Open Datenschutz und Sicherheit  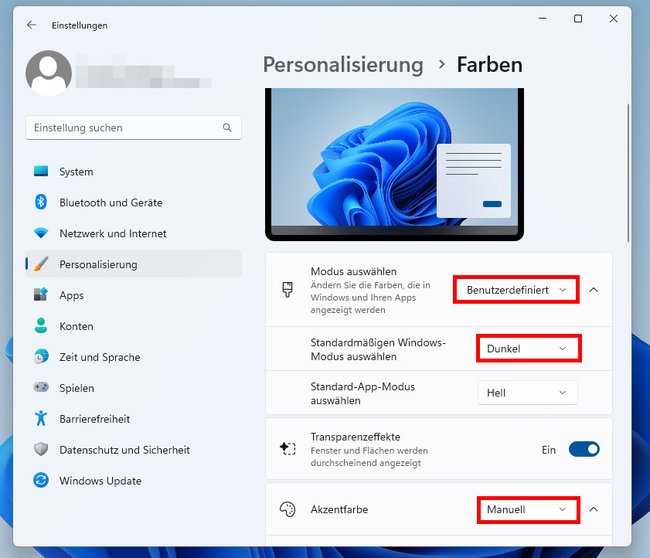(x=133, y=449)
